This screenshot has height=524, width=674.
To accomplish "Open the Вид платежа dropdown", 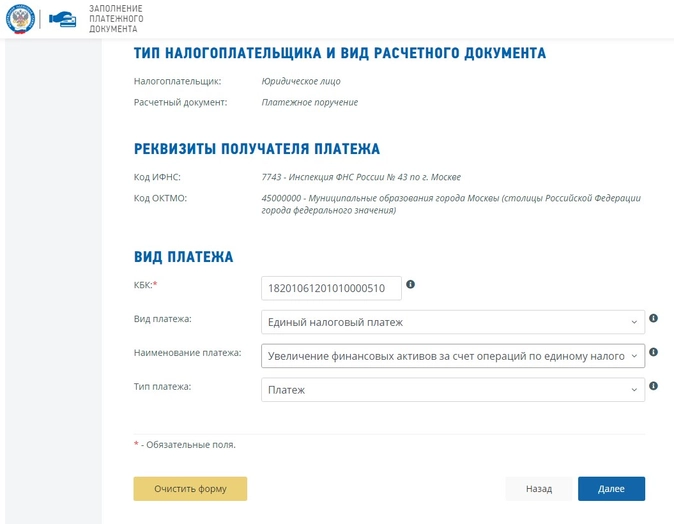I will [453, 322].
